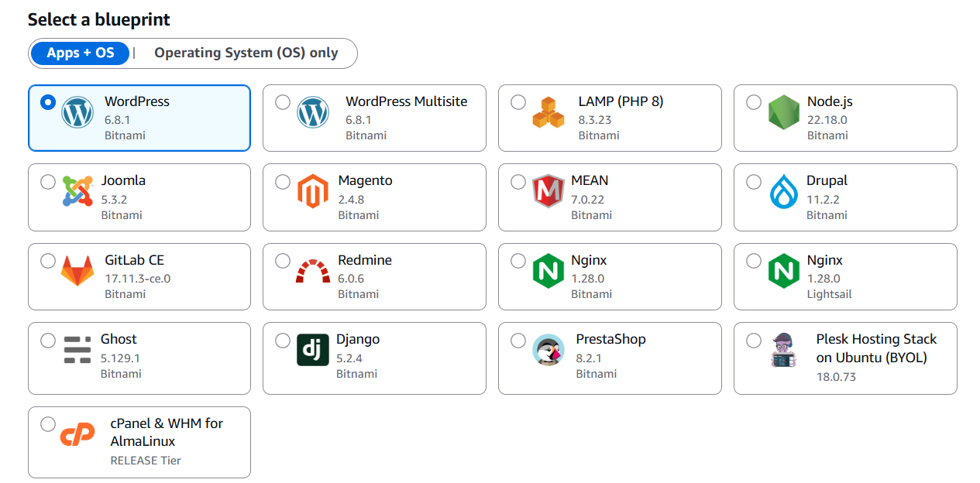The width and height of the screenshot is (980, 483).
Task: Click the 'Ghost' title text
Action: tap(119, 339)
